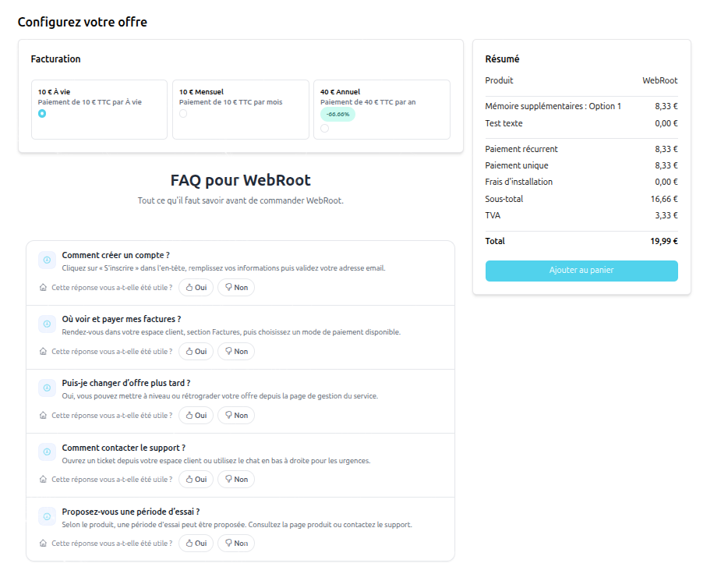The height and width of the screenshot is (581, 728).
Task: Click the home icon under the account creation answer
Action: point(43,288)
